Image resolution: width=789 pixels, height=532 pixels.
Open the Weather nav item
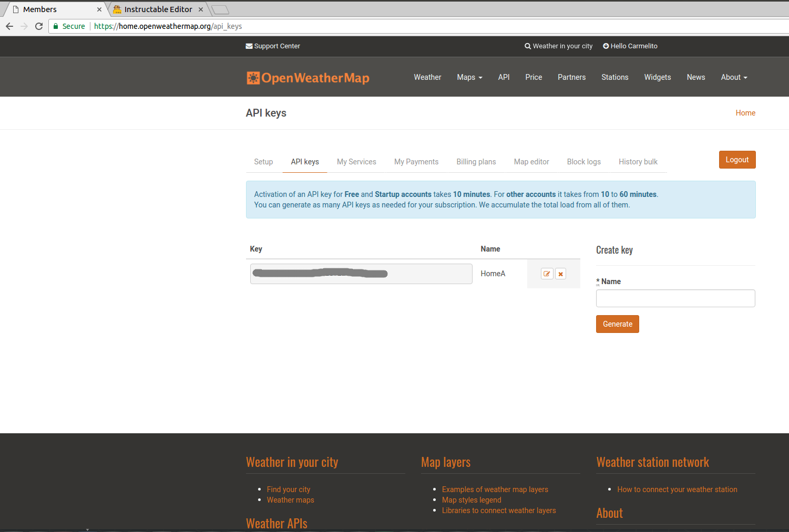click(x=427, y=77)
